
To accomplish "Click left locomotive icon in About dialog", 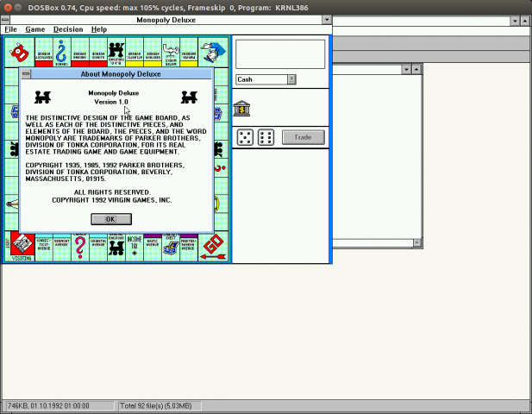I will (43, 97).
